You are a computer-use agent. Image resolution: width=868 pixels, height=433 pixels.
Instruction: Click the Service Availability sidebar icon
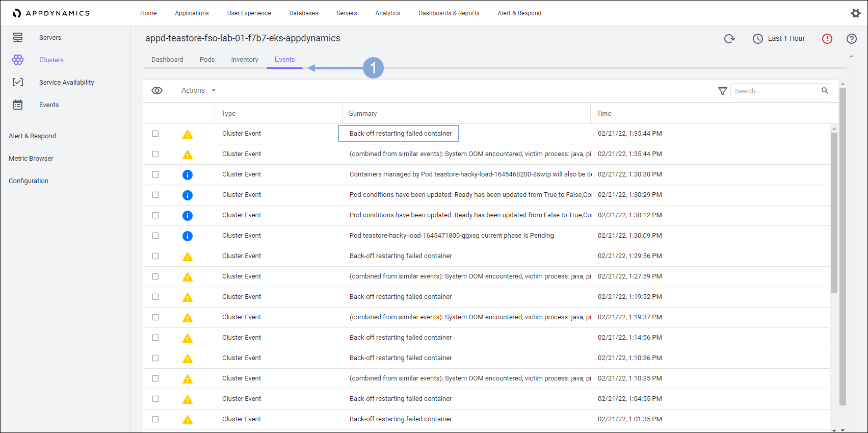click(18, 82)
